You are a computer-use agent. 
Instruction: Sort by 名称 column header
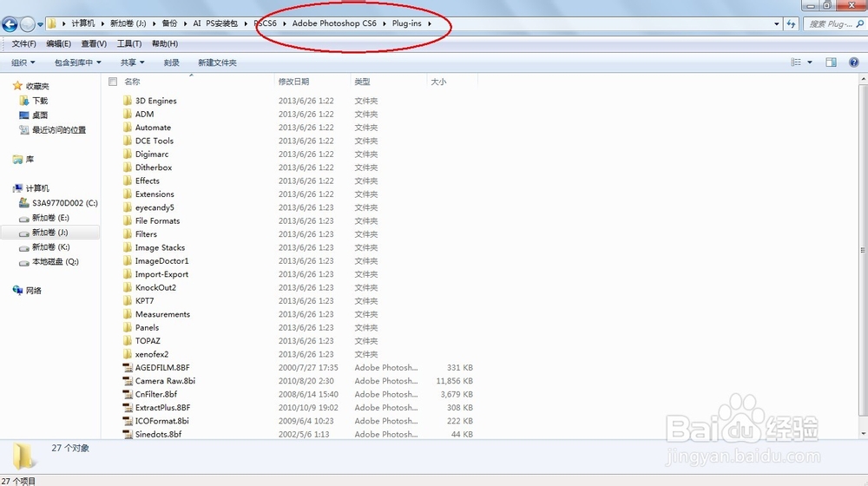pyautogui.click(x=132, y=82)
